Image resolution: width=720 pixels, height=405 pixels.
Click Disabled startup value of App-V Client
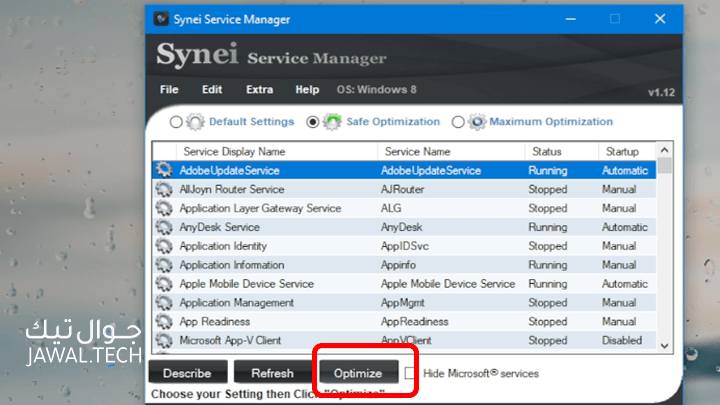pos(622,340)
